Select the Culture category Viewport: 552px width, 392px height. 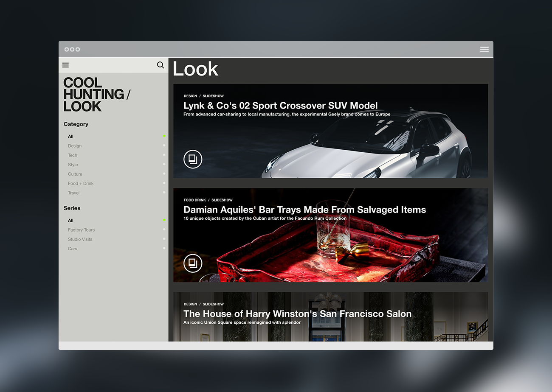click(75, 174)
